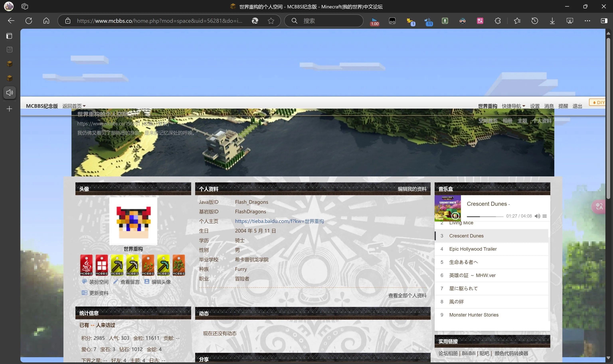Click 退出 to log out
This screenshot has width=613, height=364.
tap(577, 106)
